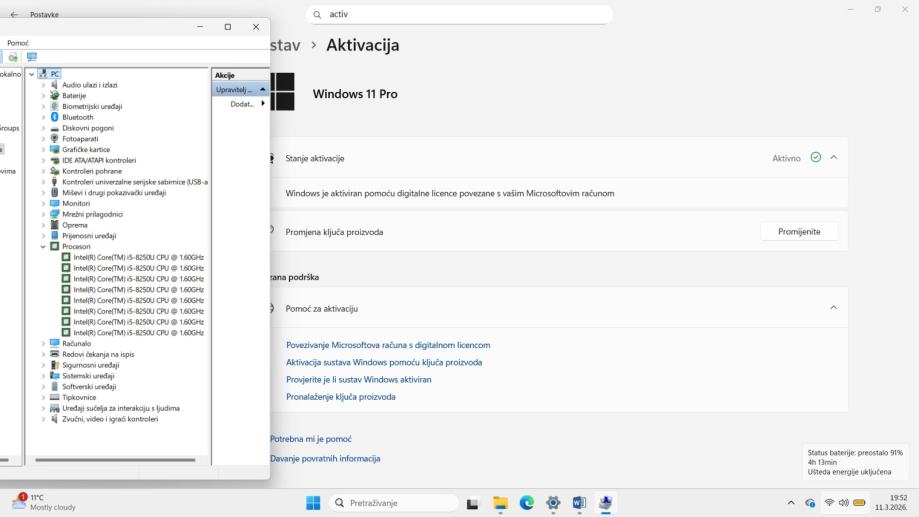Viewport: 919px width, 517px height.
Task: Open the volume tray icon
Action: pos(843,503)
